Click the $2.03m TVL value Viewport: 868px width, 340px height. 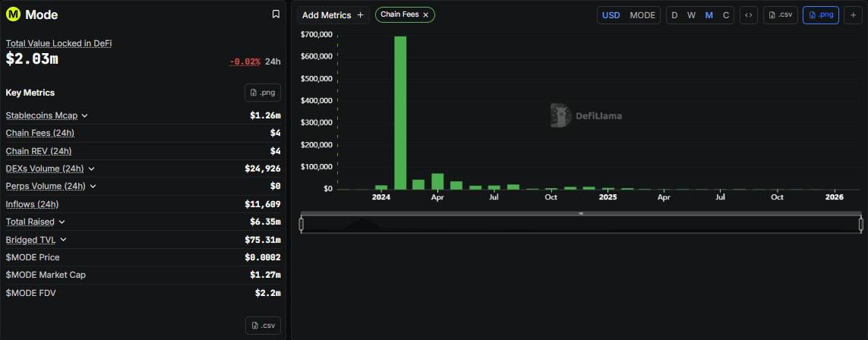coord(32,59)
